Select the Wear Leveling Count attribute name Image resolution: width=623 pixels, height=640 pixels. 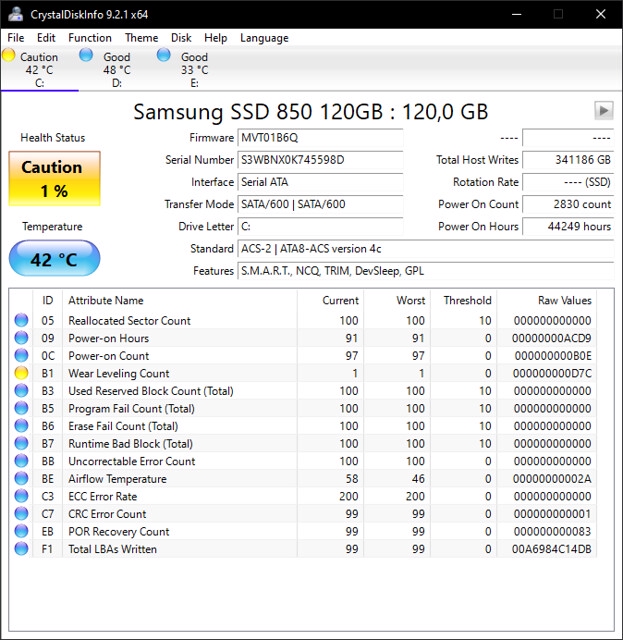pyautogui.click(x=118, y=373)
